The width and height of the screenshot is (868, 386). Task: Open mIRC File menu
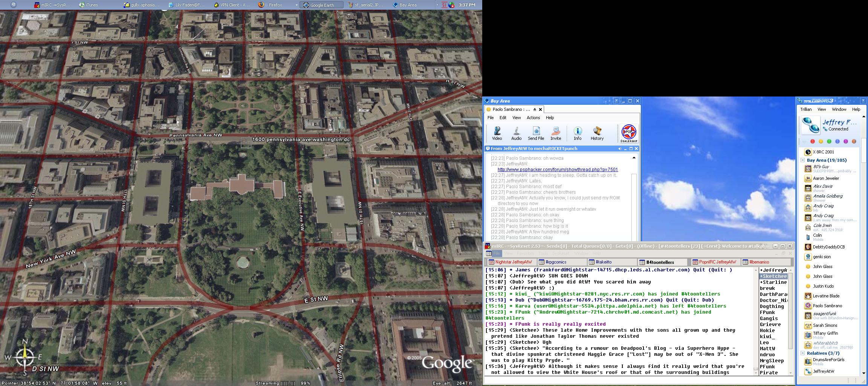click(x=497, y=253)
